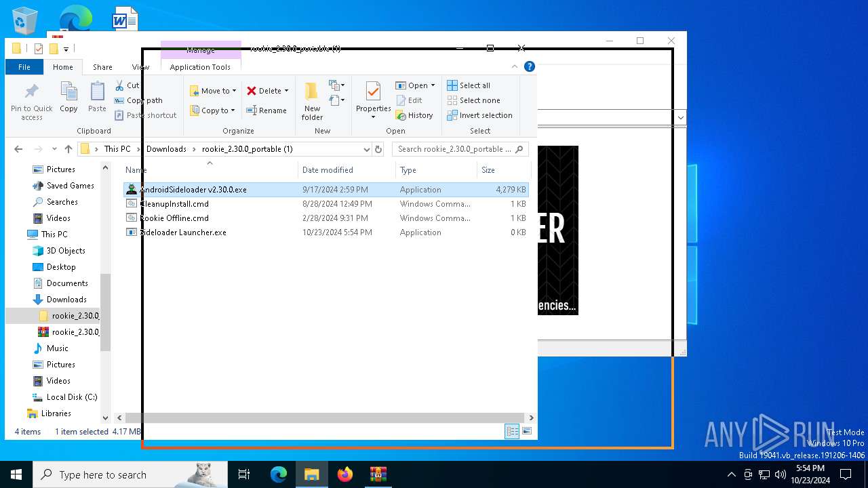Open 3D Objects in the navigation pane

pyautogui.click(x=60, y=251)
